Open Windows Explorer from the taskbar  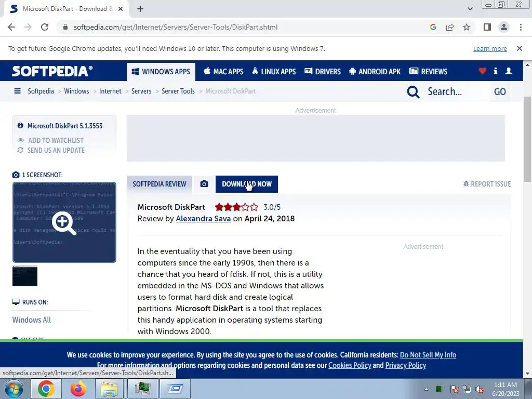pyautogui.click(x=109, y=389)
